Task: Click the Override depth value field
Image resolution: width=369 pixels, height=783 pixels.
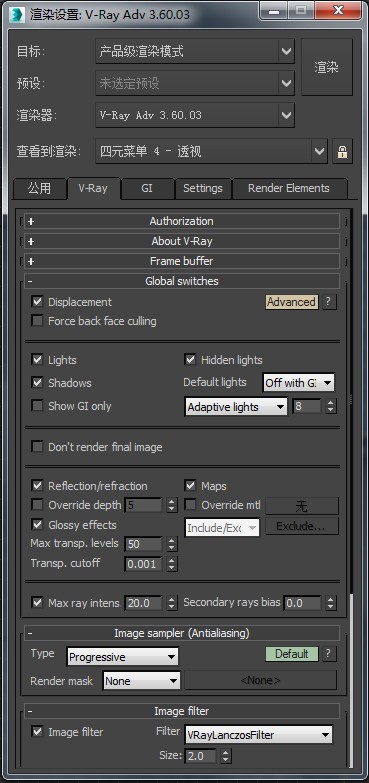Action: point(143,505)
